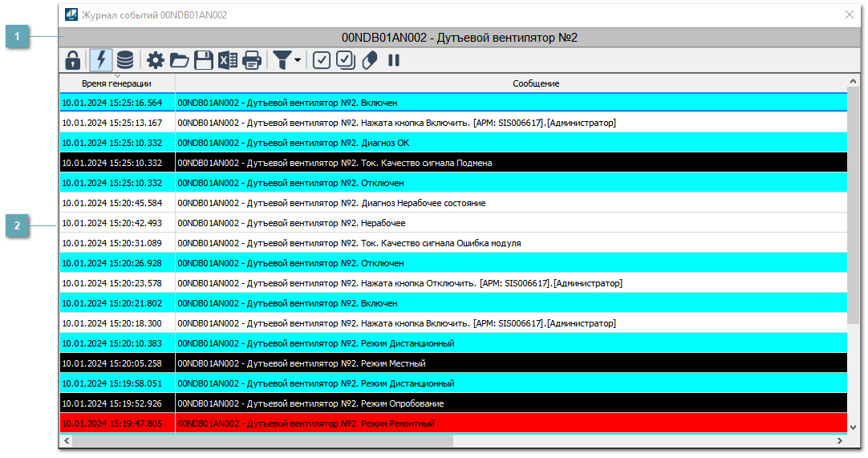Image resolution: width=868 pixels, height=458 pixels.
Task: Clear events with the eraser icon
Action: point(370,60)
